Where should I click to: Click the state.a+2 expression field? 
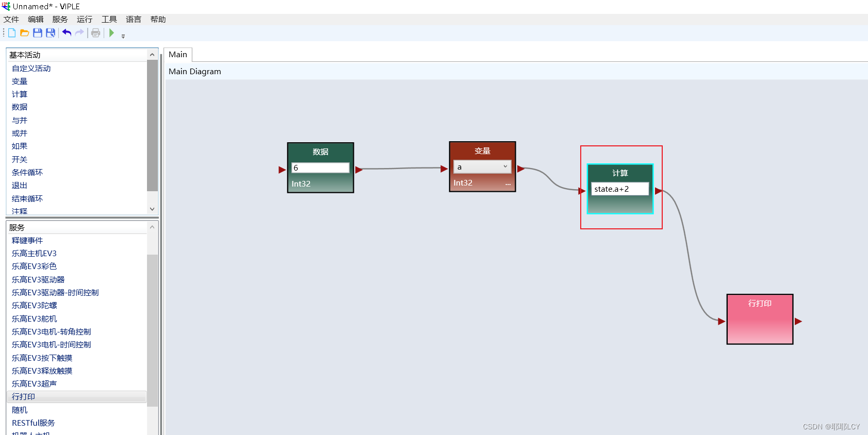(x=620, y=189)
